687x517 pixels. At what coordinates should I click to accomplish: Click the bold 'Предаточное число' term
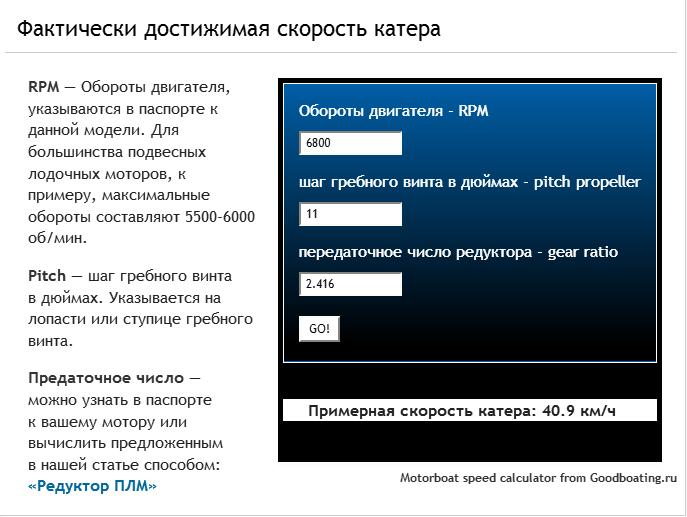(x=105, y=378)
